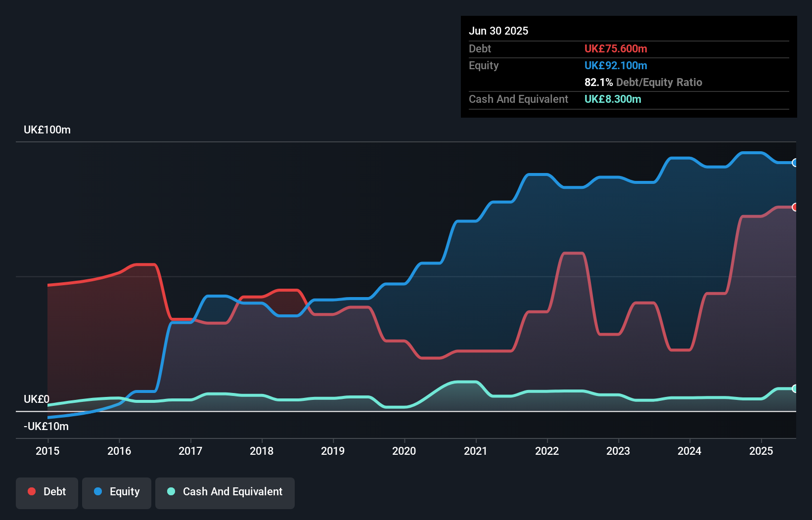
Task: Click the UK£75.600m debt value
Action: 616,49
